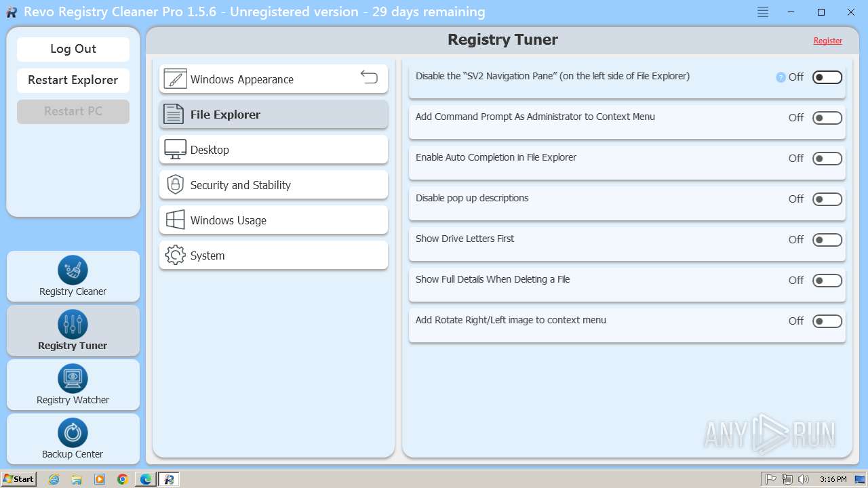Click the Revo app logo in title bar
868x488 pixels.
tap(12, 12)
